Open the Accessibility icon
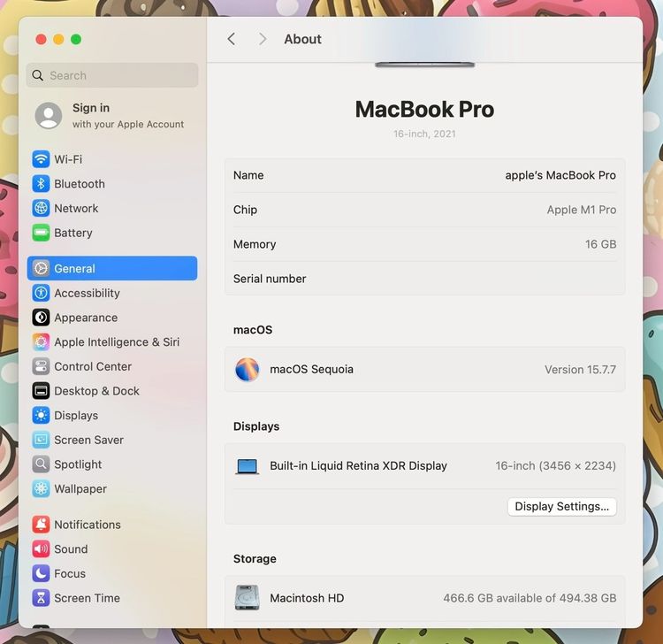663x644 pixels. (x=41, y=293)
